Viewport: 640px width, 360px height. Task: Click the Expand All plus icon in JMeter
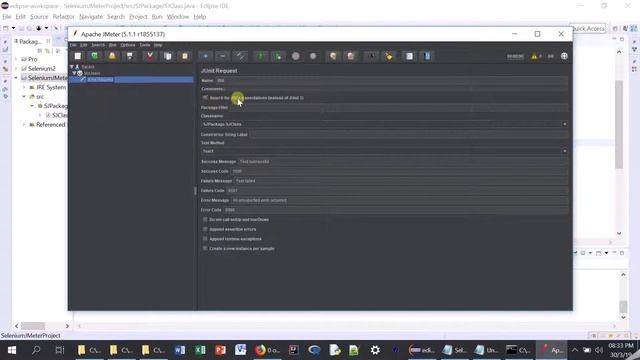tap(205, 56)
